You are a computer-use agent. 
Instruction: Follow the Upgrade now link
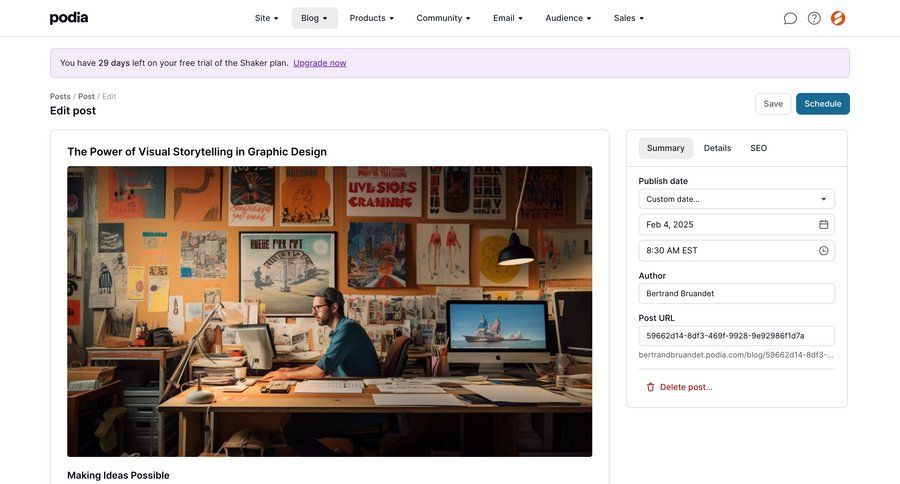pyautogui.click(x=320, y=63)
